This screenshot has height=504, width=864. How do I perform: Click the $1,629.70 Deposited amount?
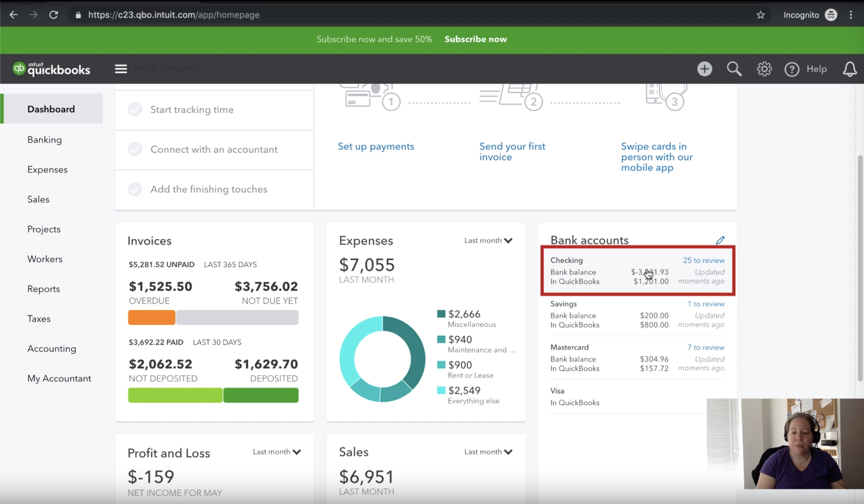[266, 364]
